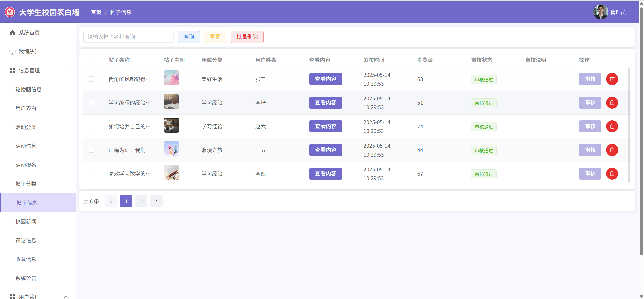Delete the post by user 李琦
644x299 pixels.
click(x=612, y=103)
